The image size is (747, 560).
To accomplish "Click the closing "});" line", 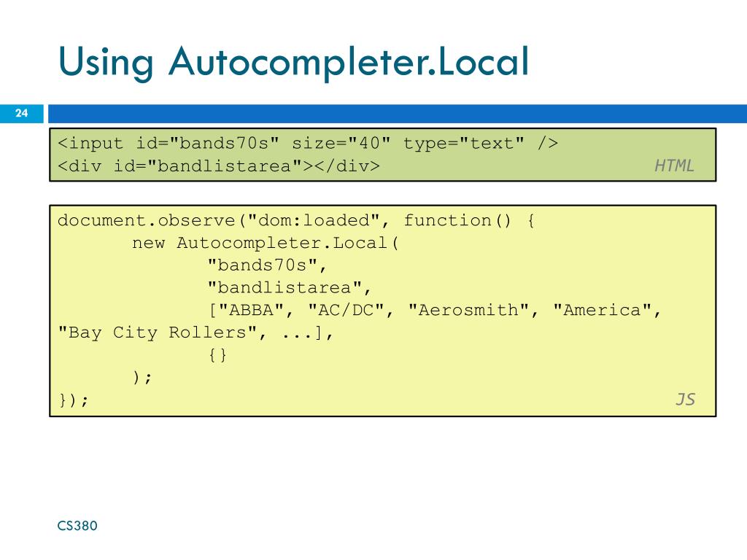I will (x=74, y=400).
